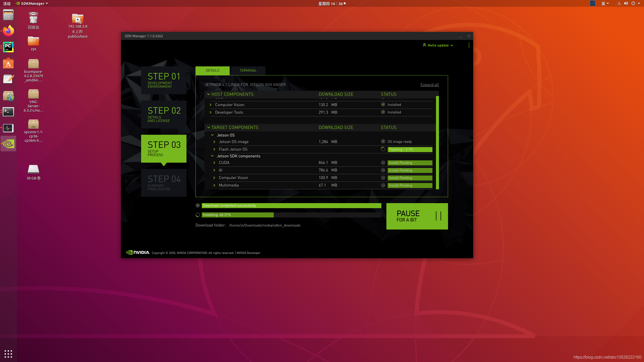Expand Jetson OS image row
644x362 pixels.
214,142
